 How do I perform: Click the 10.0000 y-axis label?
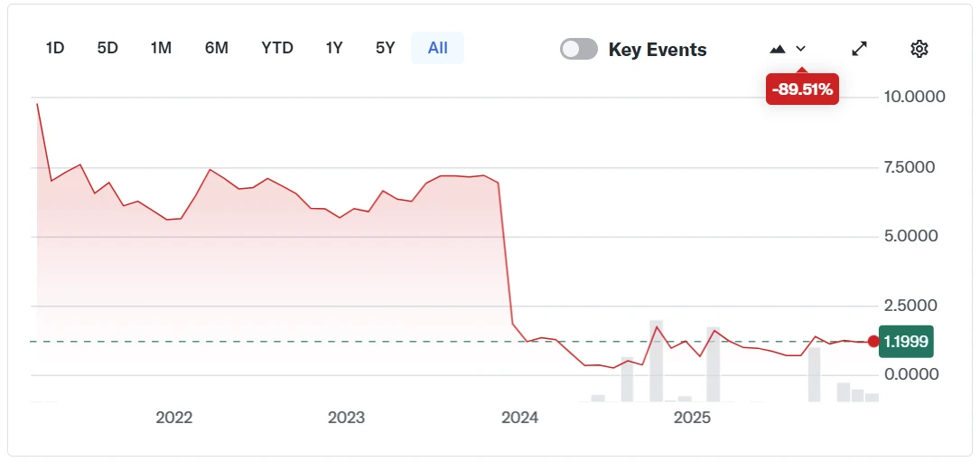point(914,97)
